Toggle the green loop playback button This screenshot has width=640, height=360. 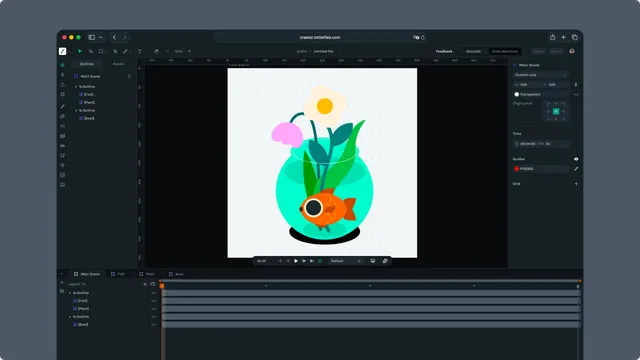coord(320,261)
